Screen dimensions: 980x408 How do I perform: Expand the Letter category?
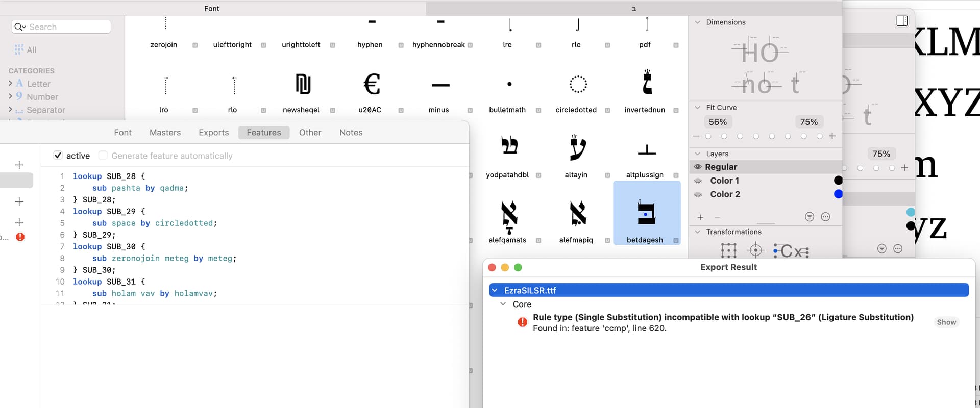[10, 83]
